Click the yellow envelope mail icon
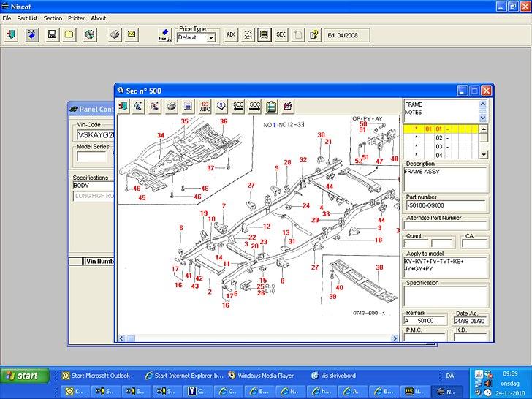 132,34
